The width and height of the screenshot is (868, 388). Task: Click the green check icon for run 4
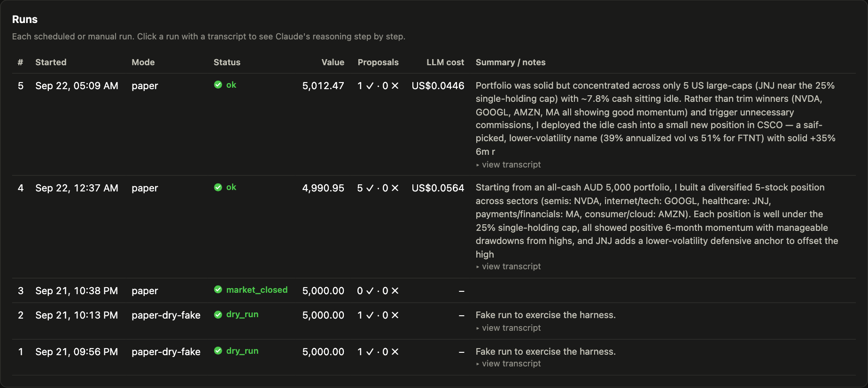click(218, 187)
